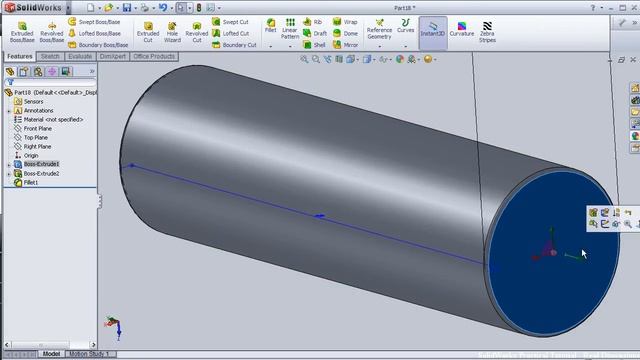Click the Open file icon
The height and width of the screenshot is (360, 640).
(x=108, y=7)
